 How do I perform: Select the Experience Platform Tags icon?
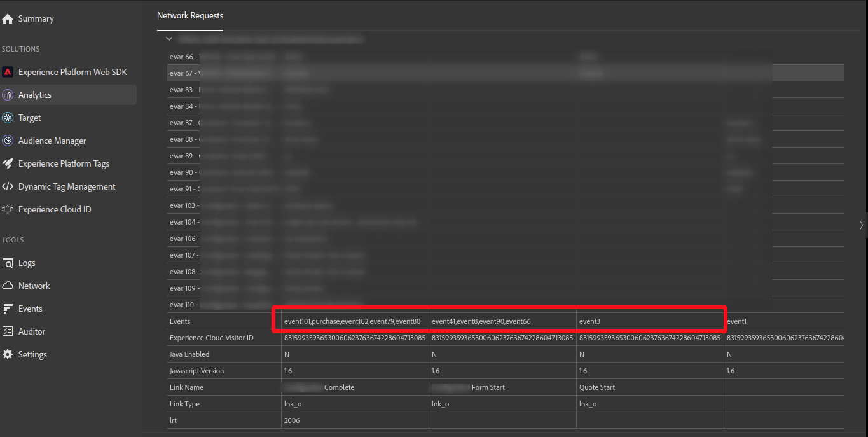tap(8, 163)
